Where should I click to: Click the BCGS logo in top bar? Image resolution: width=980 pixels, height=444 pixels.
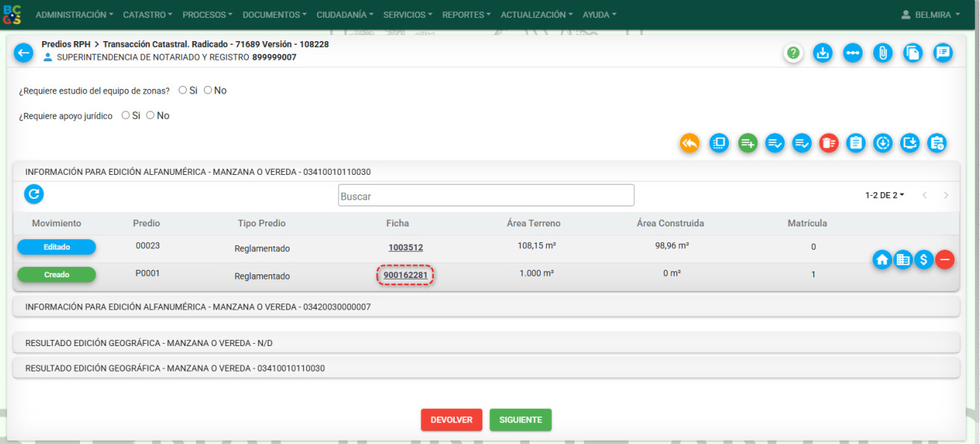coord(13,14)
